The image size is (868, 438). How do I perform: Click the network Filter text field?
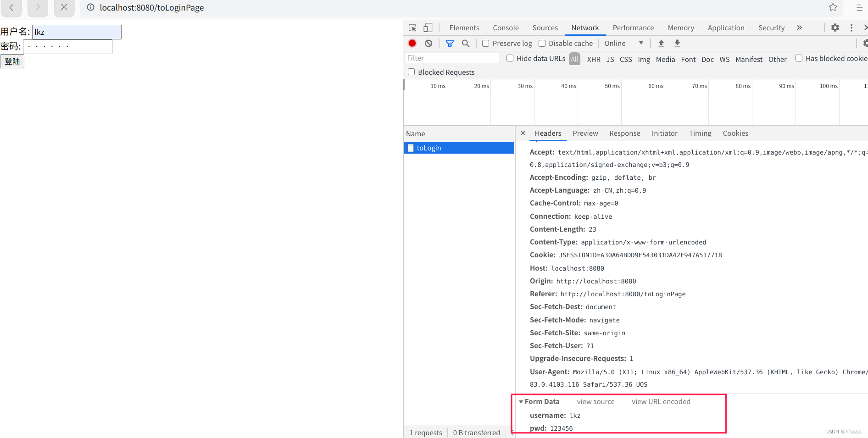point(452,58)
